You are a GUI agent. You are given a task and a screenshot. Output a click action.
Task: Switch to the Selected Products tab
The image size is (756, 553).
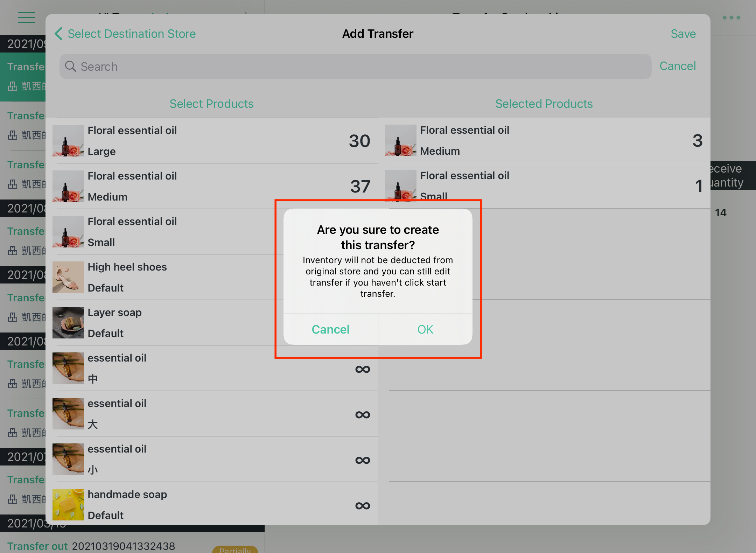tap(544, 104)
